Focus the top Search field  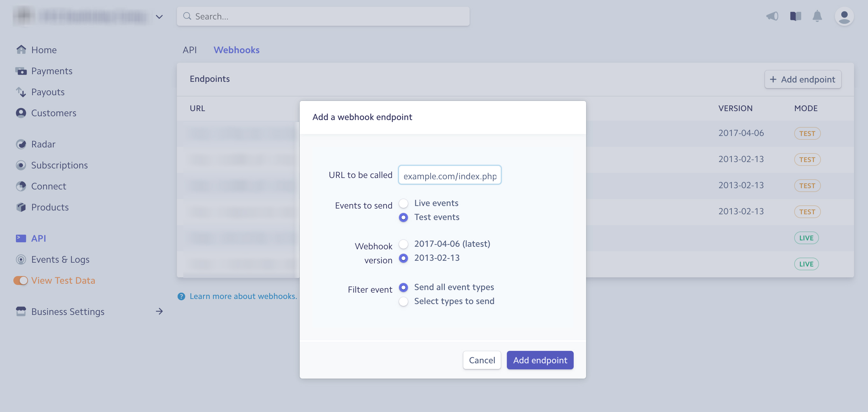(x=323, y=16)
